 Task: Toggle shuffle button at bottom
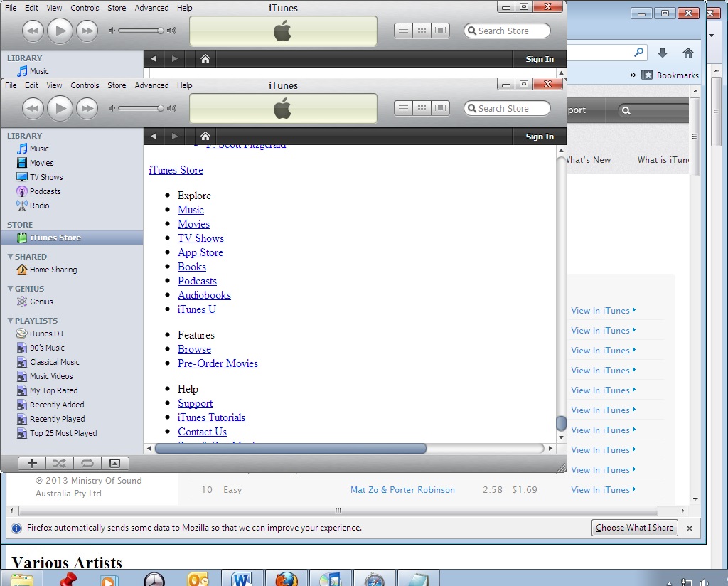coord(60,463)
